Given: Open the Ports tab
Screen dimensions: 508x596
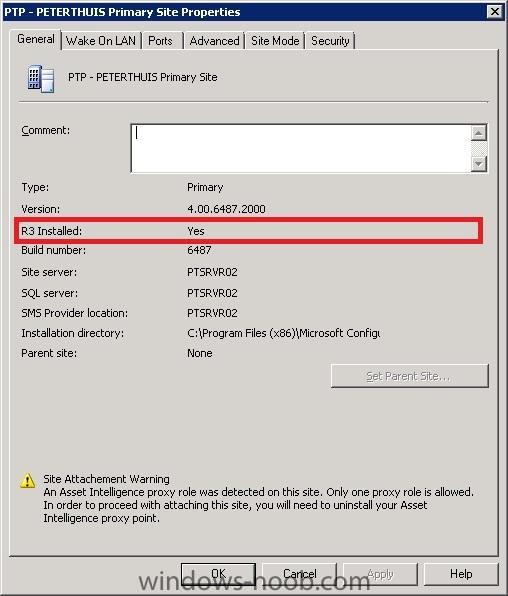Looking at the screenshot, I should coord(160,41).
